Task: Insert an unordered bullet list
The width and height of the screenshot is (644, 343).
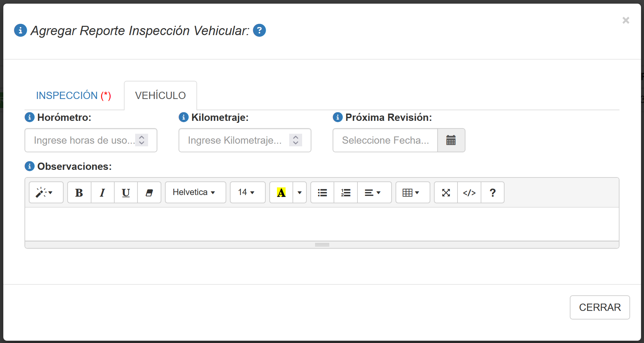Action: point(322,192)
